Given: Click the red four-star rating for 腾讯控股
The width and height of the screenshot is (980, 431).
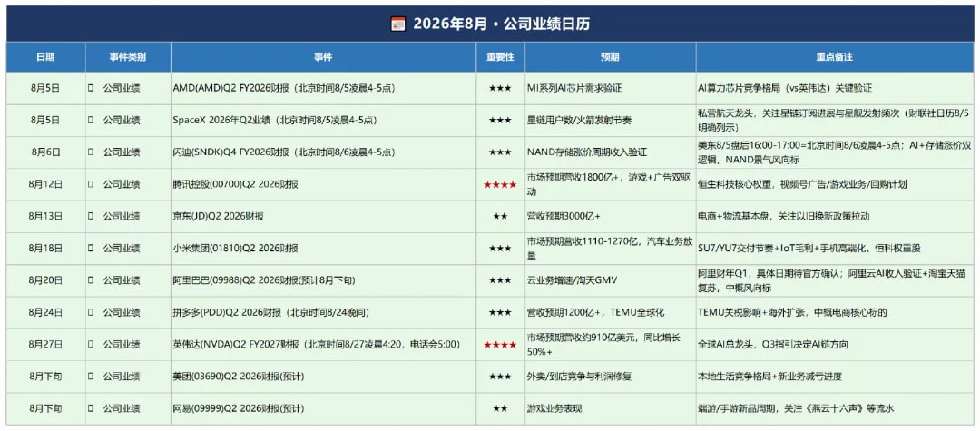Looking at the screenshot, I should [x=500, y=185].
